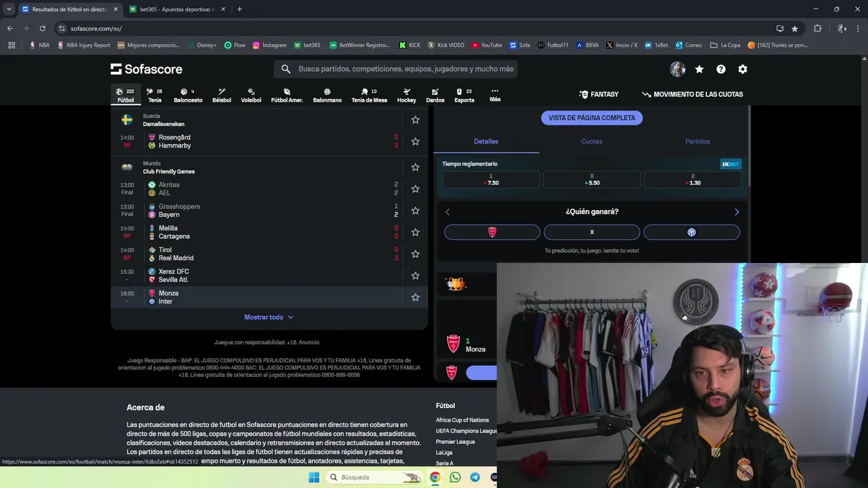Switch to the Partidos tab
The image size is (868, 488).
click(x=698, y=142)
